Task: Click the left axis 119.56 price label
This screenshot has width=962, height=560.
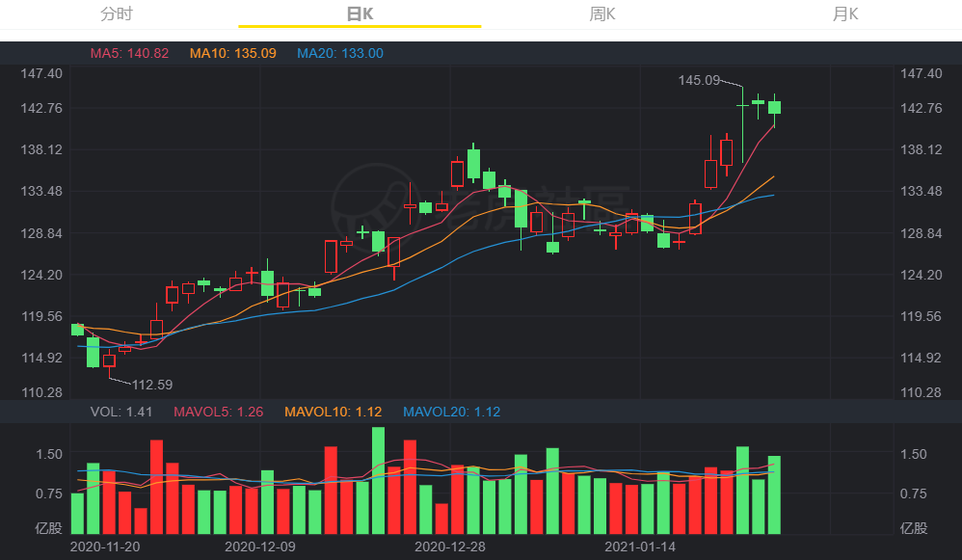Action: (41, 316)
